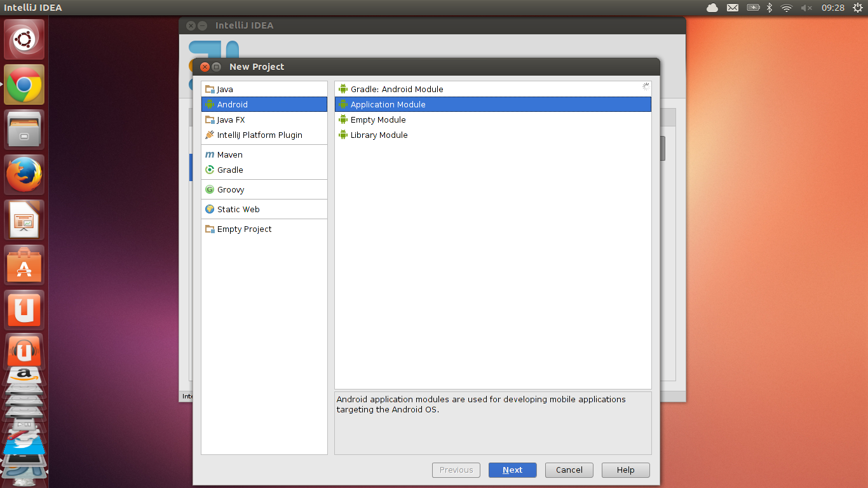This screenshot has width=868, height=488.
Task: Launch Google Chrome from the dock
Action: click(24, 85)
